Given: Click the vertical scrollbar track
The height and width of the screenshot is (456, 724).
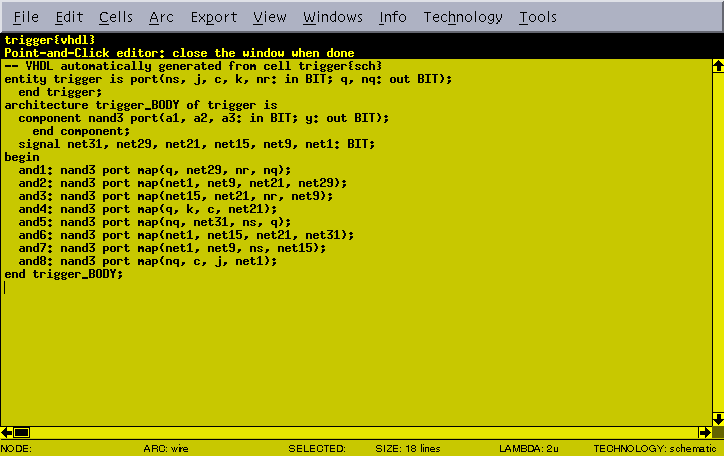Looking at the screenshot, I should [716, 240].
